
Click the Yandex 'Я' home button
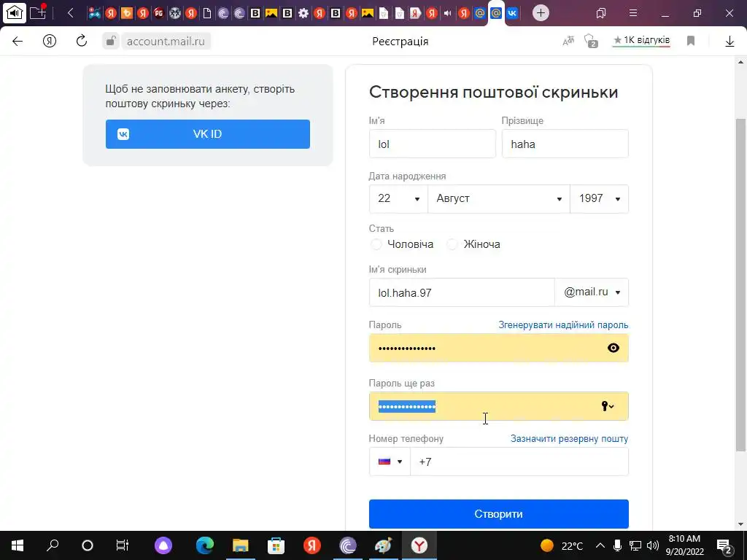pos(50,41)
